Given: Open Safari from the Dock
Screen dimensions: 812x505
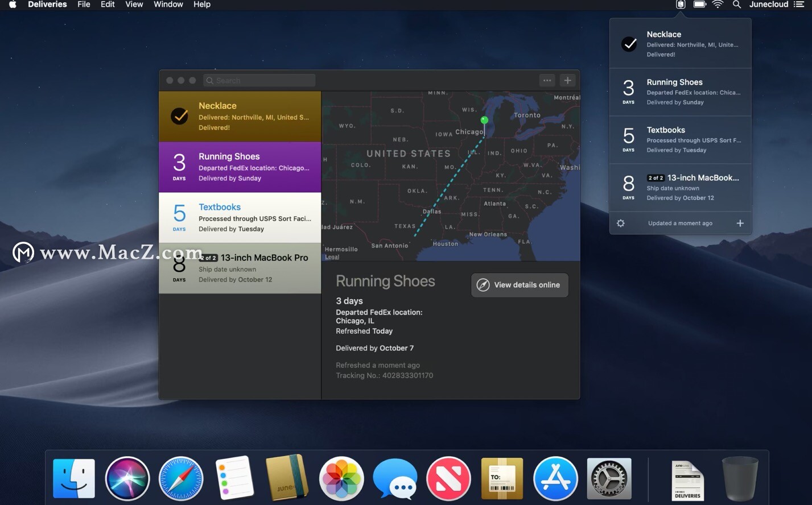Looking at the screenshot, I should click(181, 478).
